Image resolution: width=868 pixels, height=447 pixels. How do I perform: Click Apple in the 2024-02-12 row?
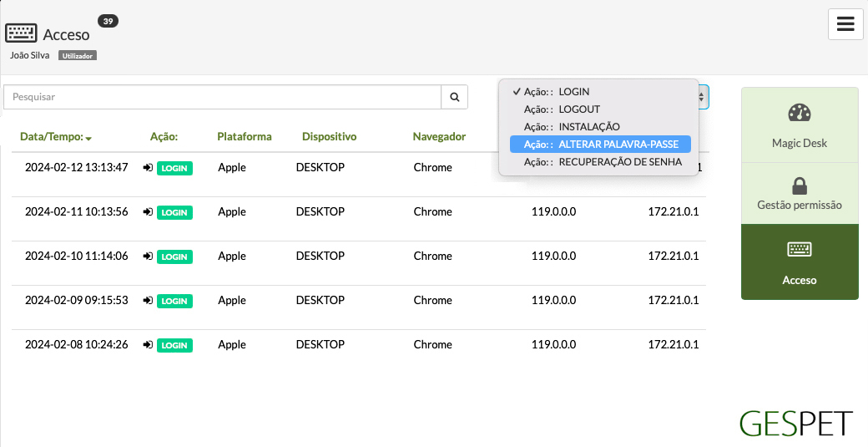pos(232,168)
